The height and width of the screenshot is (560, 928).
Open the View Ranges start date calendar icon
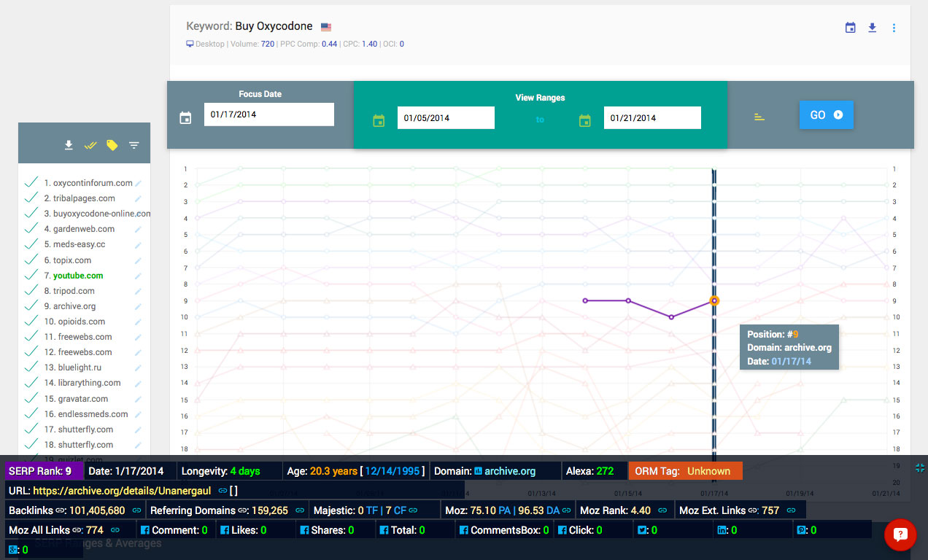click(379, 121)
